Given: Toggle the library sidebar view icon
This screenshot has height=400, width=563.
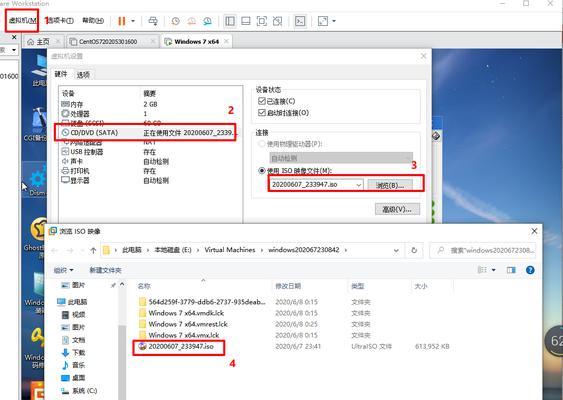Looking at the screenshot, I should (230, 21).
